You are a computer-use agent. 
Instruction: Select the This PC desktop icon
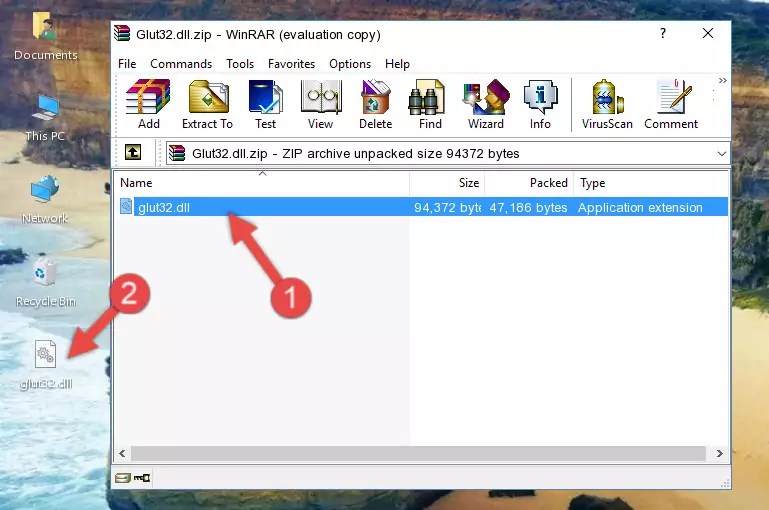tap(45, 118)
